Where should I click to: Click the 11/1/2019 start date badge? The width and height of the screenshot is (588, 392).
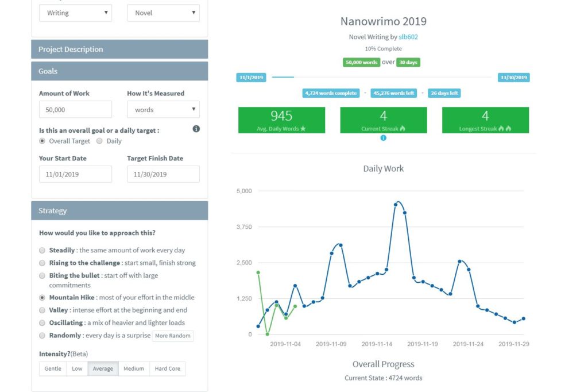[252, 76]
